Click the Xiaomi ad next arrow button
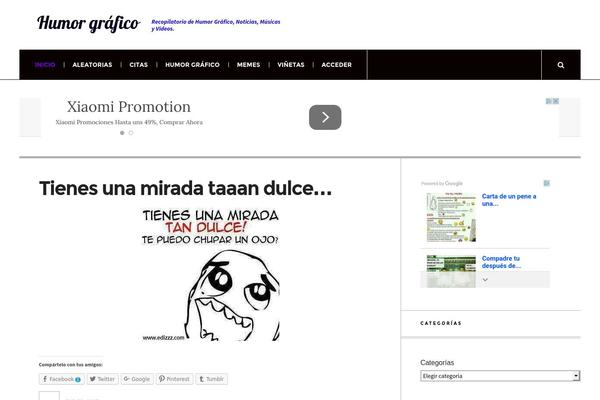The height and width of the screenshot is (400, 600). click(x=325, y=117)
